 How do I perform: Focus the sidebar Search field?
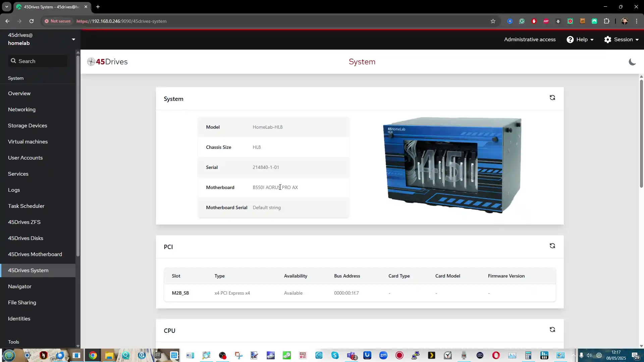(38, 61)
